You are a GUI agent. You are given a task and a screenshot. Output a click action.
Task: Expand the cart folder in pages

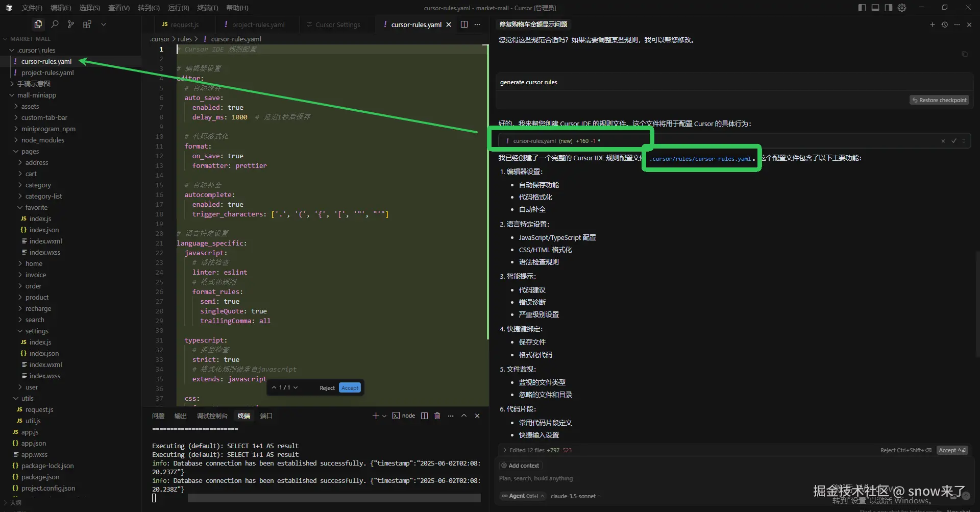point(31,174)
